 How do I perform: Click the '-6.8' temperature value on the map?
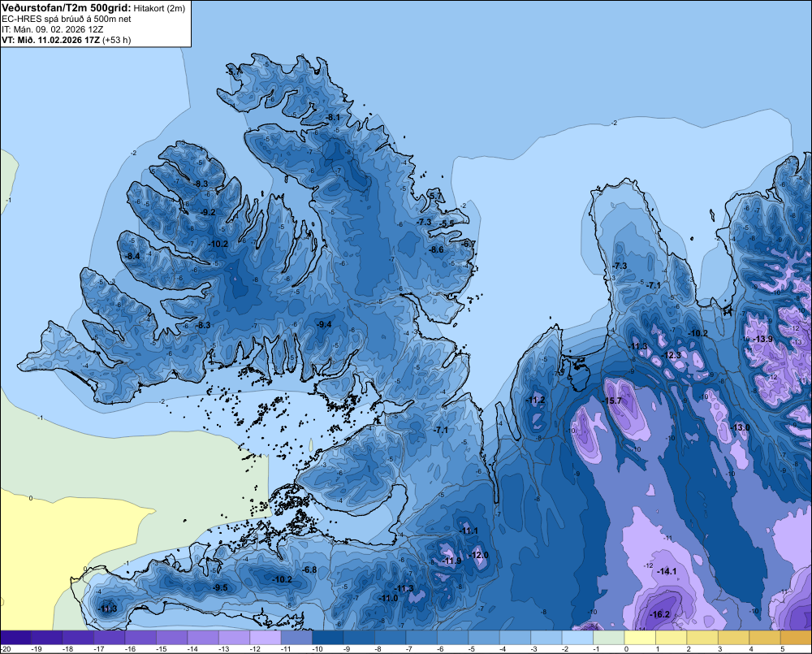coord(309,570)
